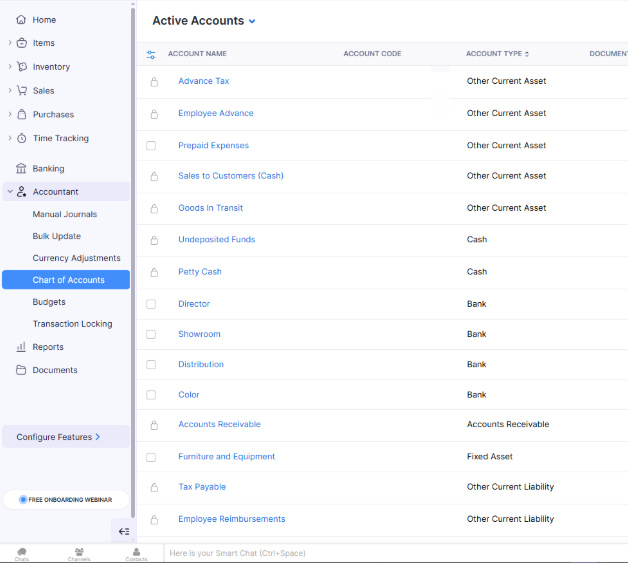628x572 pixels.
Task: Tick the Furniture and Equipment checkbox
Action: [x=151, y=457]
